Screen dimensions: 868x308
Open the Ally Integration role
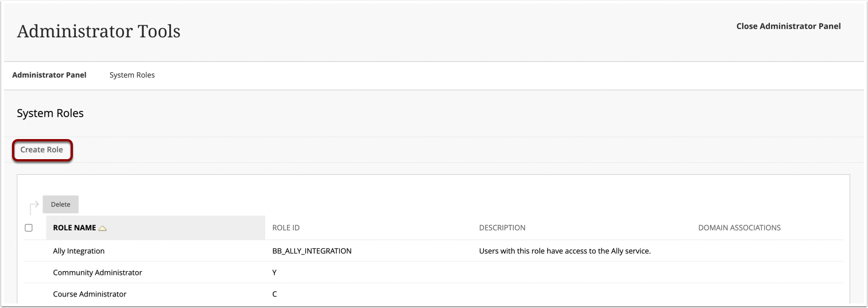click(x=79, y=251)
